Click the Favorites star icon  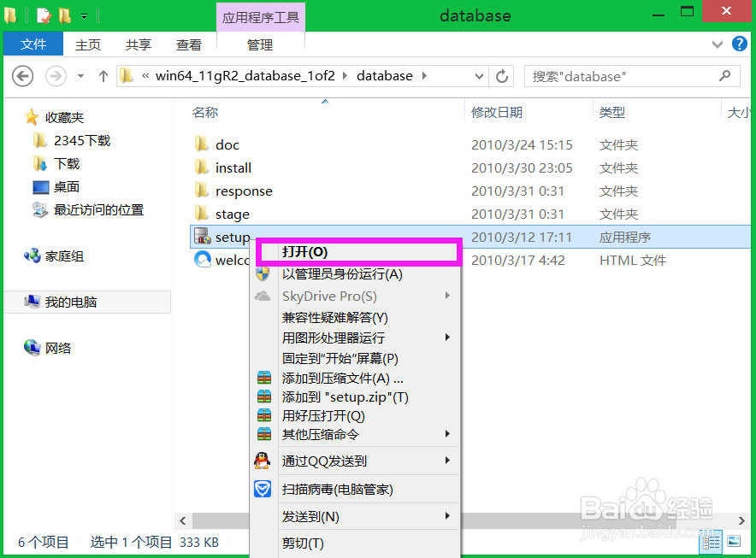[32, 116]
